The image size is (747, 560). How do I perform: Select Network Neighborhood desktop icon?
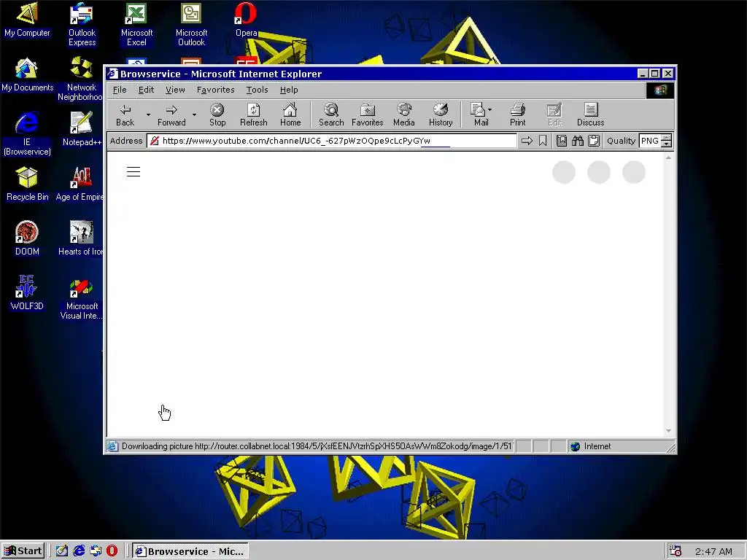[x=81, y=79]
